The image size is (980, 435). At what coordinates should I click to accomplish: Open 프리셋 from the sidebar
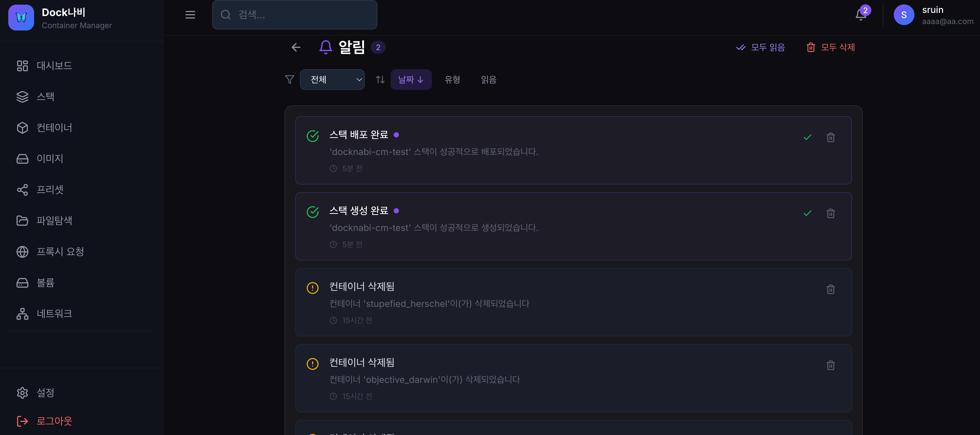point(50,190)
